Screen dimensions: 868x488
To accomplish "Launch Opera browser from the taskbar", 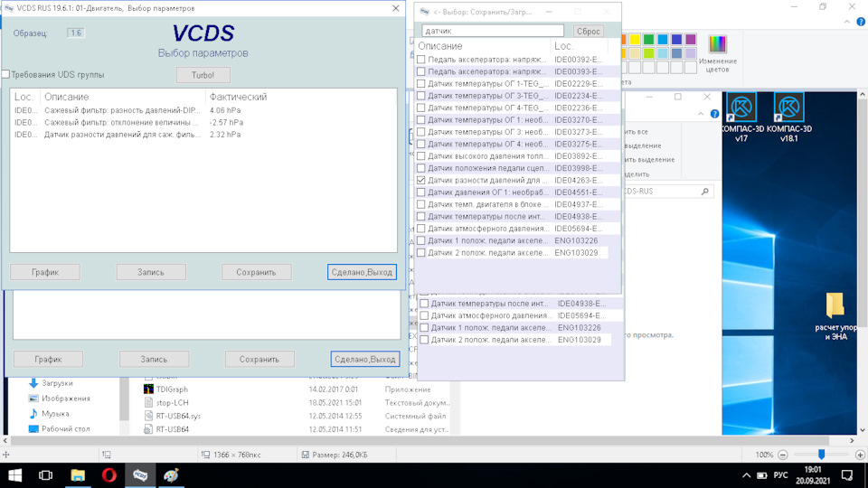I will tap(109, 475).
